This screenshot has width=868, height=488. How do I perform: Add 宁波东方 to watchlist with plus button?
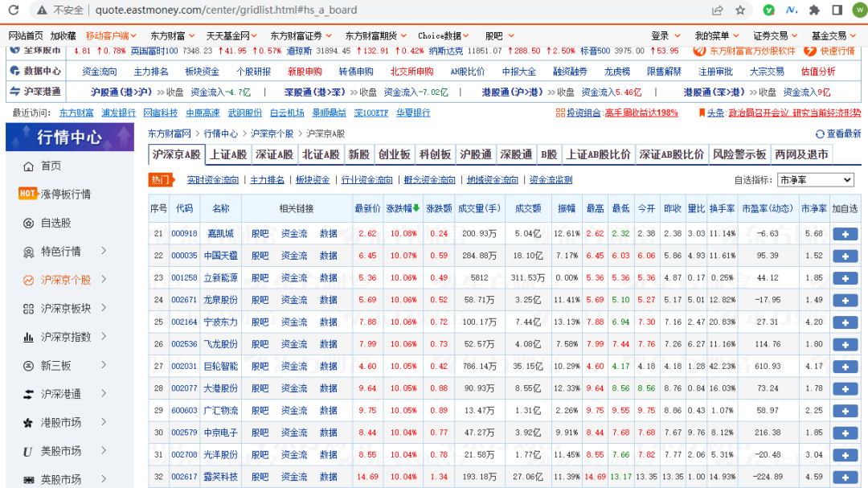coord(845,323)
